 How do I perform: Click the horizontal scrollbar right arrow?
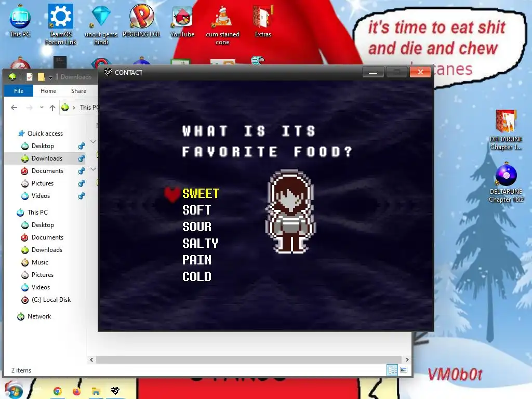tap(407, 360)
